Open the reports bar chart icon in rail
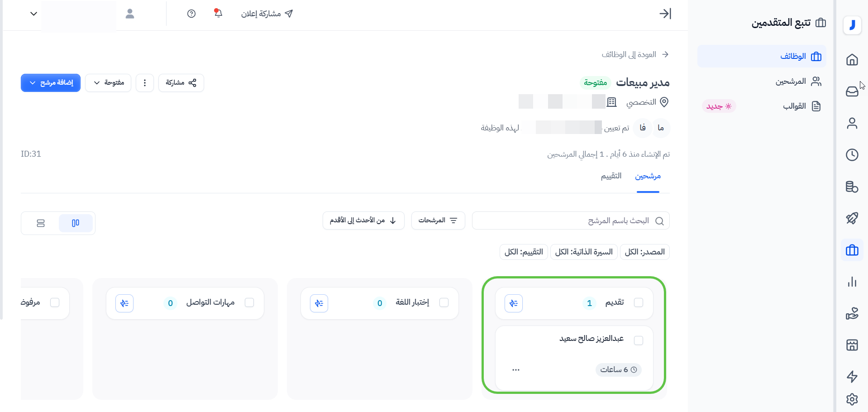 [852, 282]
